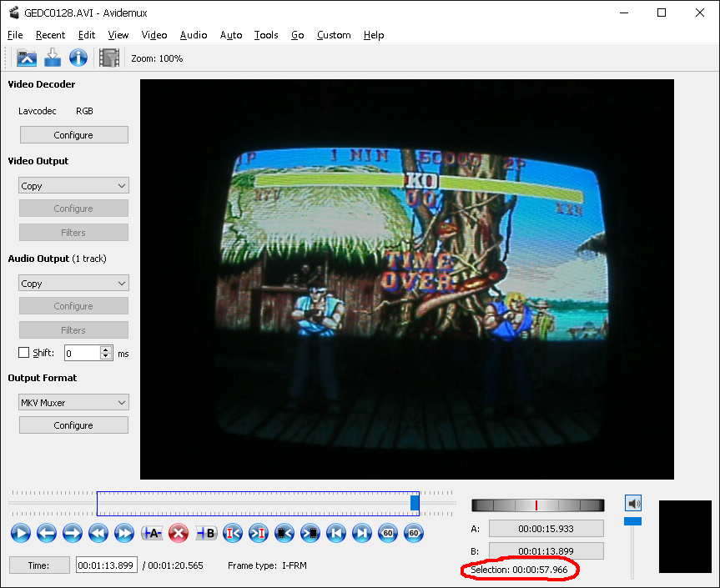
Task: Expand the Video Output codec dropdown
Action: [x=73, y=186]
